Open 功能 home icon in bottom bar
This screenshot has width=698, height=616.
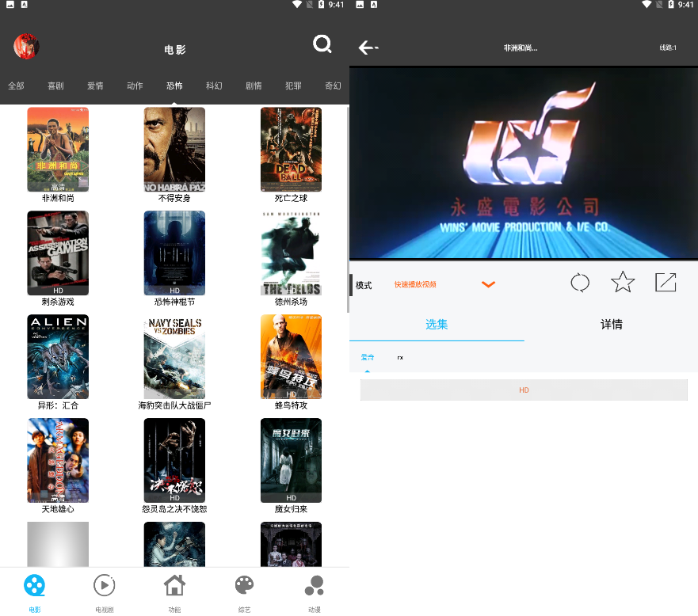(174, 591)
